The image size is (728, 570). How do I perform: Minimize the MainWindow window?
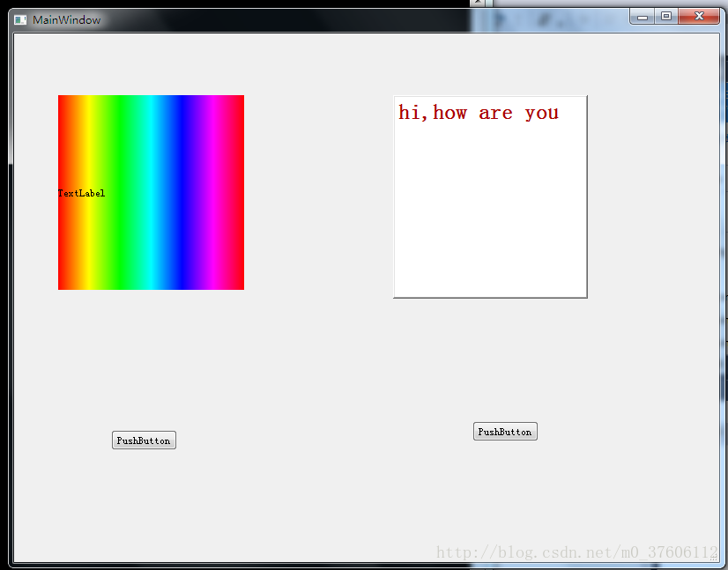643,17
